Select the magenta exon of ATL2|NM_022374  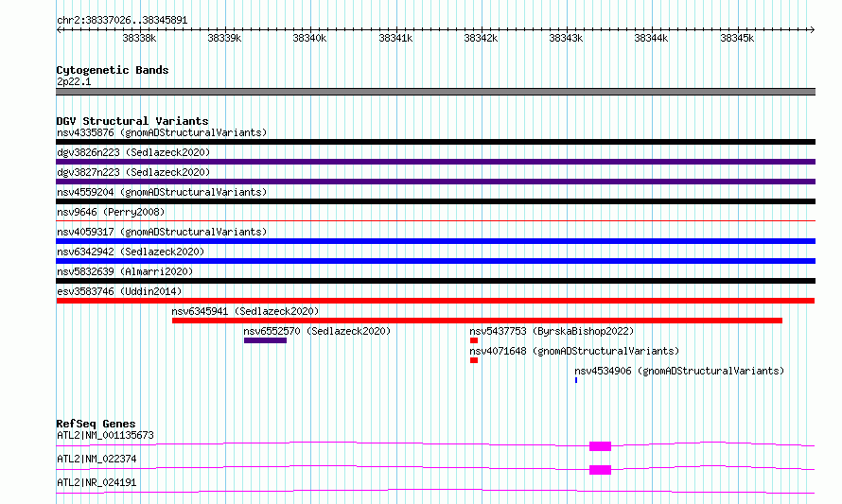point(601,470)
